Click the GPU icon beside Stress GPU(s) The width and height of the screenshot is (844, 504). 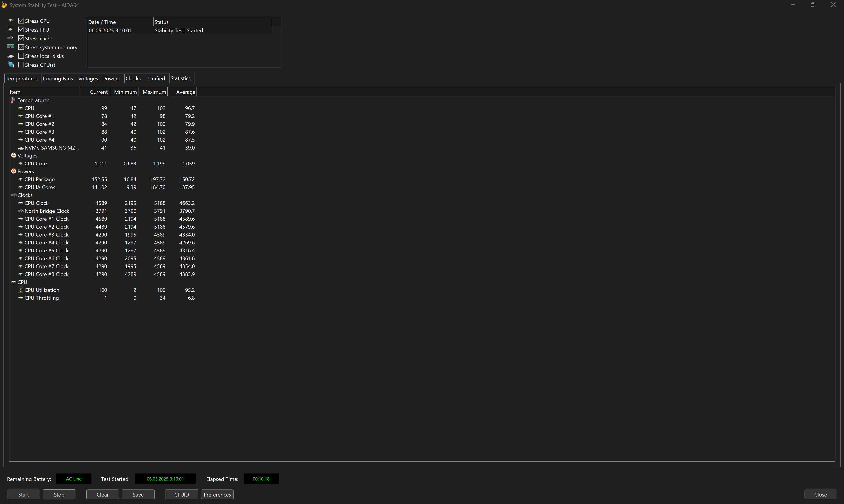[11, 65]
